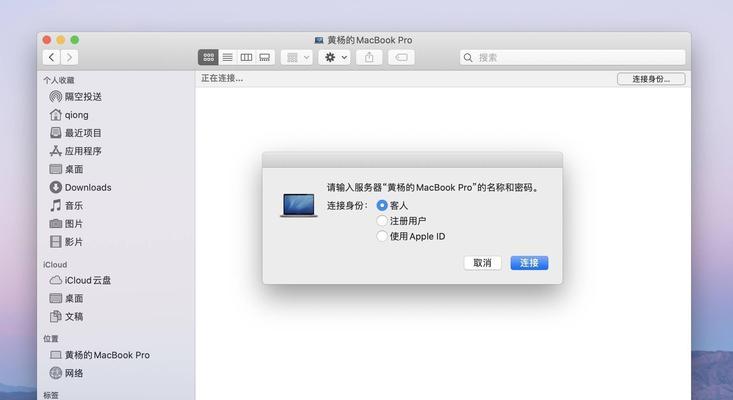Click the 连接身份... button

coord(651,79)
